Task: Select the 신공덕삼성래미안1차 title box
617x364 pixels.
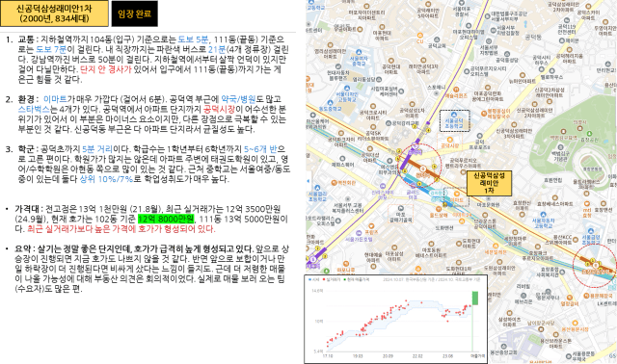Action: tap(54, 13)
